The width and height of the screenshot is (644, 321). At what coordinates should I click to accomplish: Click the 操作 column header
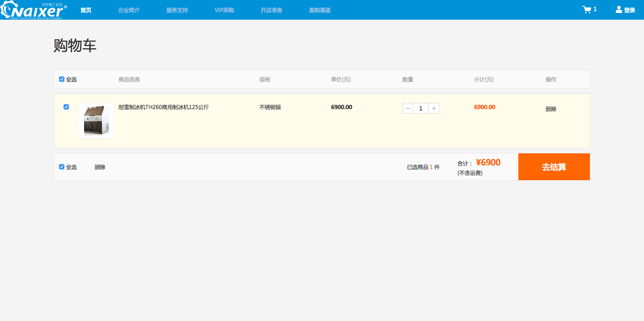551,80
